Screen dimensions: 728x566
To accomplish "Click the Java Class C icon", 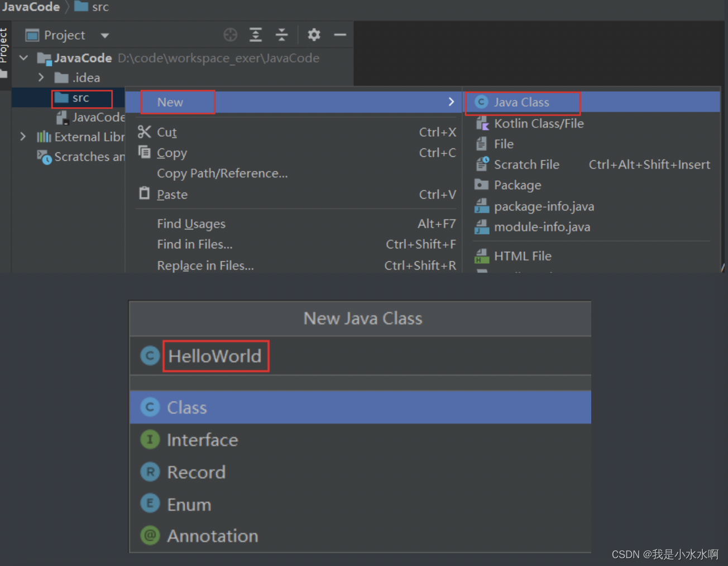I will point(481,102).
